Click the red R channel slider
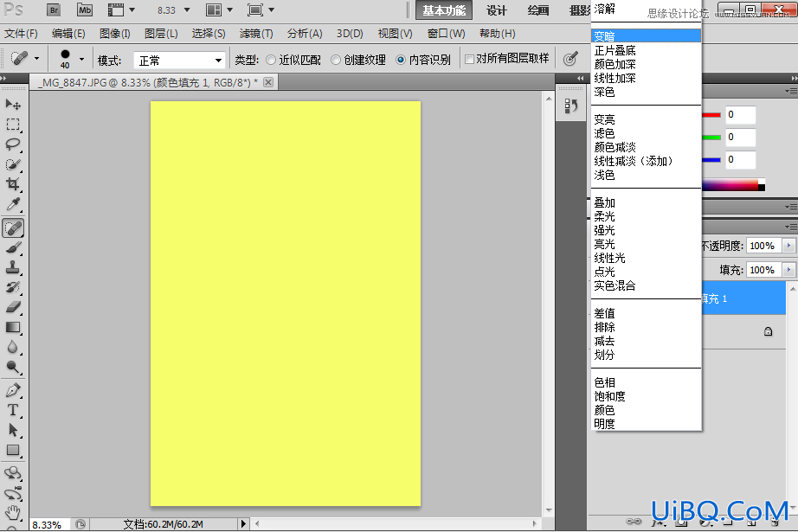Viewport: 798px width, 532px height. click(x=711, y=115)
